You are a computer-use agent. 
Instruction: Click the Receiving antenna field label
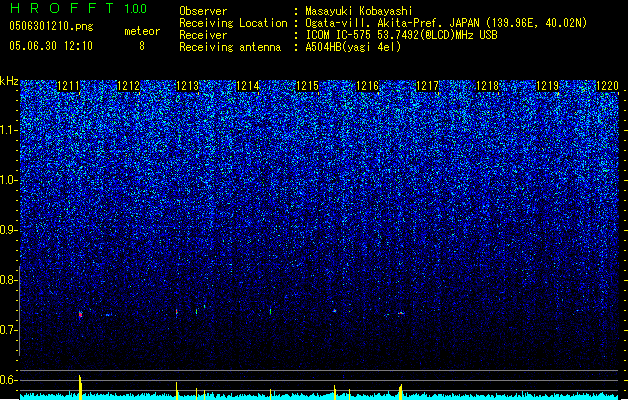(x=230, y=47)
